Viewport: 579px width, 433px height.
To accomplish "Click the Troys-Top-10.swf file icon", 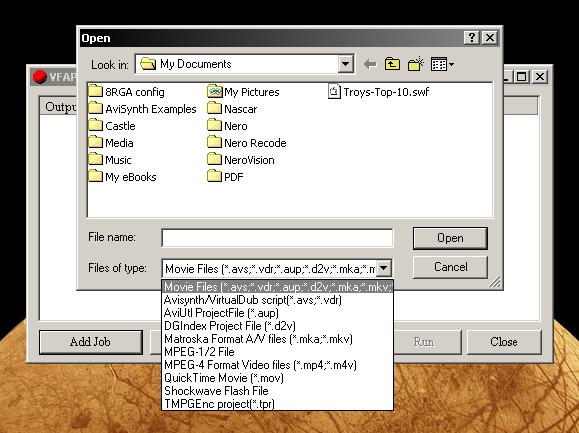I will 334,91.
